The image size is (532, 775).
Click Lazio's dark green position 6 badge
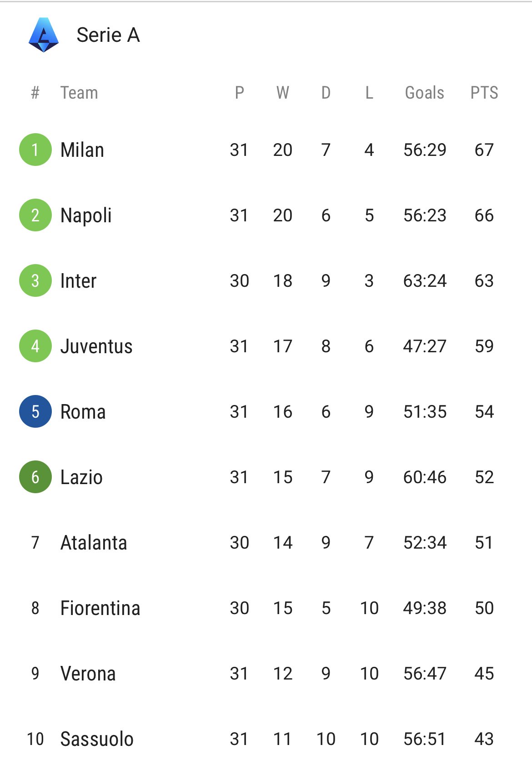35,477
